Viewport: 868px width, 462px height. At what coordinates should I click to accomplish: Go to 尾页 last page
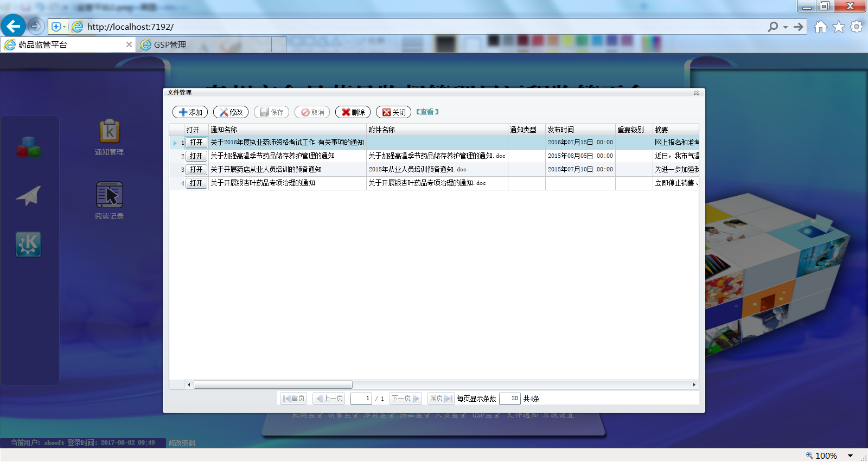tap(441, 399)
